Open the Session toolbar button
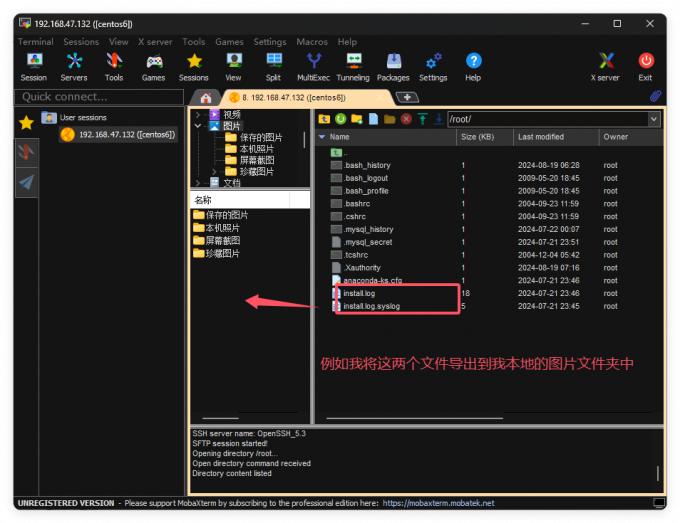 34,67
